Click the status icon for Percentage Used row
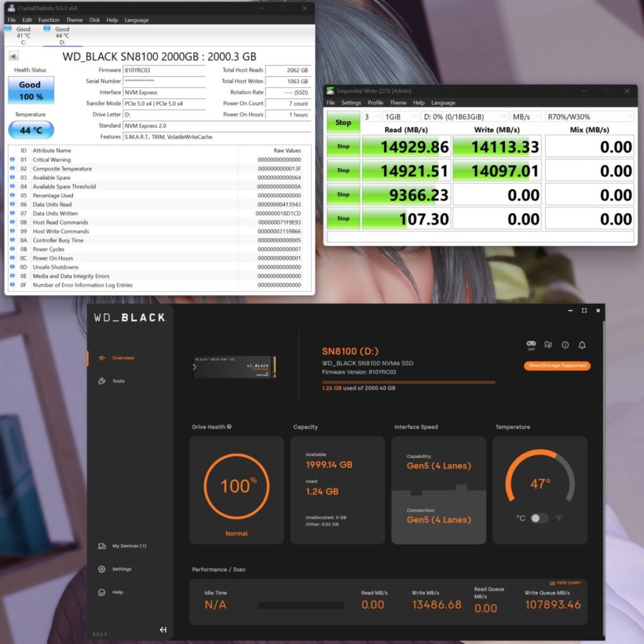This screenshot has width=644, height=644. pyautogui.click(x=13, y=196)
